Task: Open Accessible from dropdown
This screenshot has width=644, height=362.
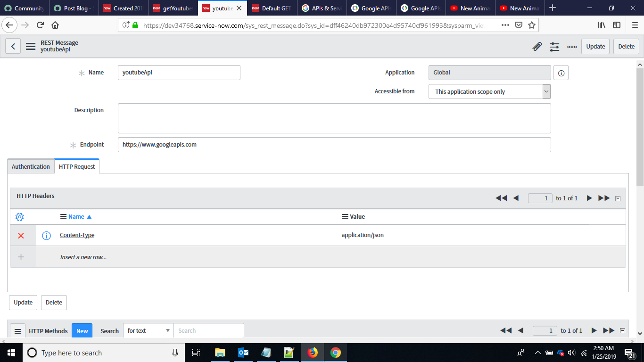Action: 489,91
